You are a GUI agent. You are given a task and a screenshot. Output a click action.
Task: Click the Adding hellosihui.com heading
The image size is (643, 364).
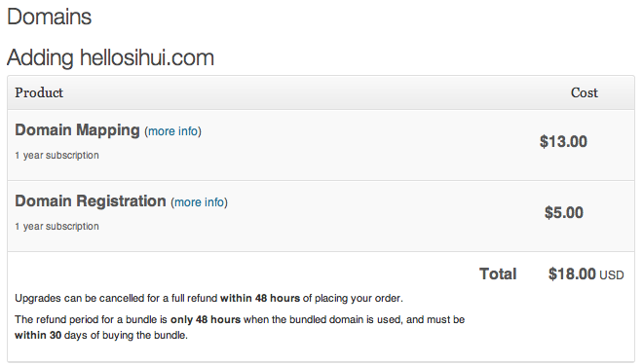(110, 57)
